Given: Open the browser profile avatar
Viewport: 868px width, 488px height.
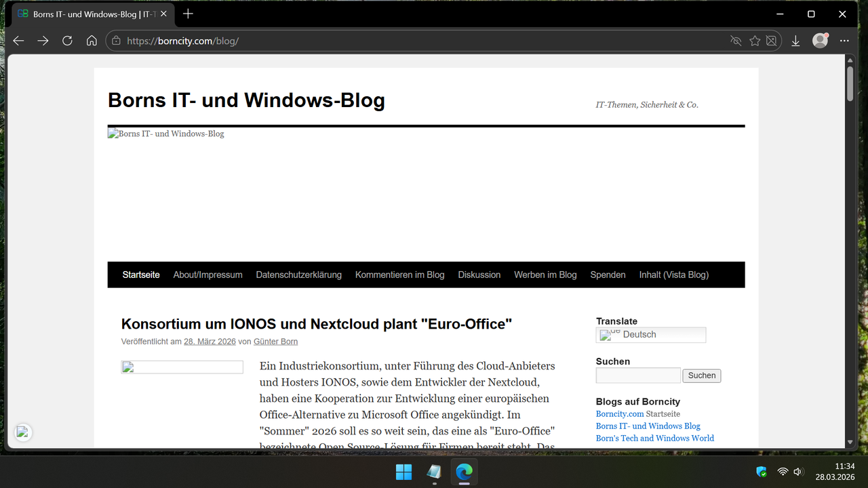Looking at the screenshot, I should [x=820, y=41].
